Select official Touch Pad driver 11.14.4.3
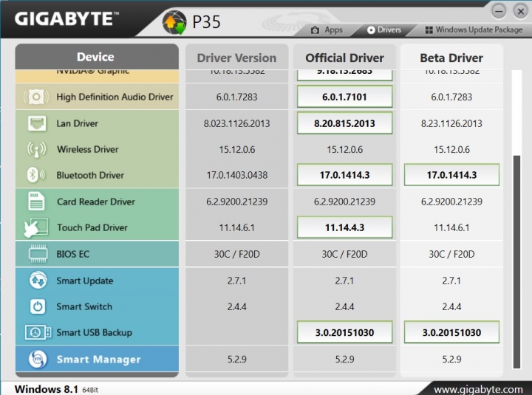This screenshot has height=395, width=532. (344, 227)
